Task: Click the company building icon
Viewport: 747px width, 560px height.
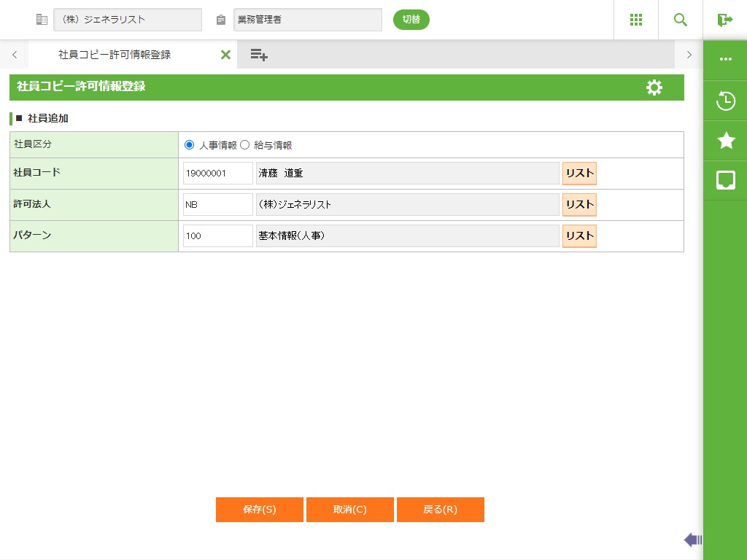Action: [42, 20]
